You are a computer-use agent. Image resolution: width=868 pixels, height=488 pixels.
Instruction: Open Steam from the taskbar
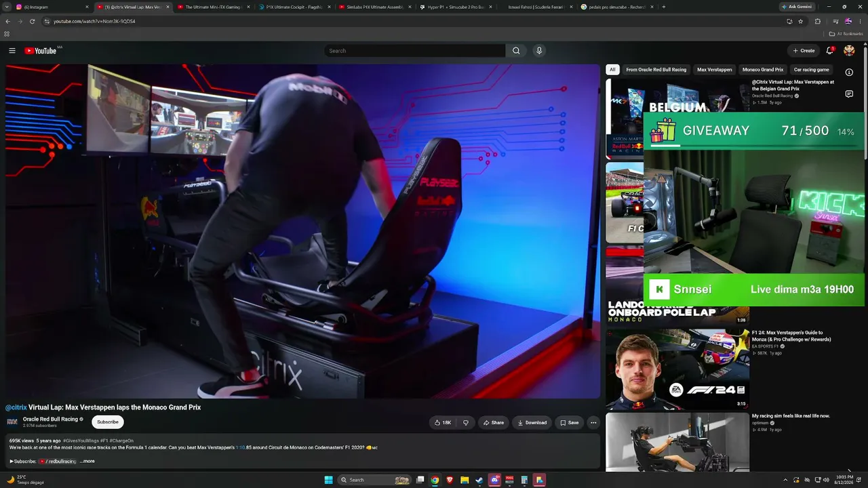(x=479, y=480)
